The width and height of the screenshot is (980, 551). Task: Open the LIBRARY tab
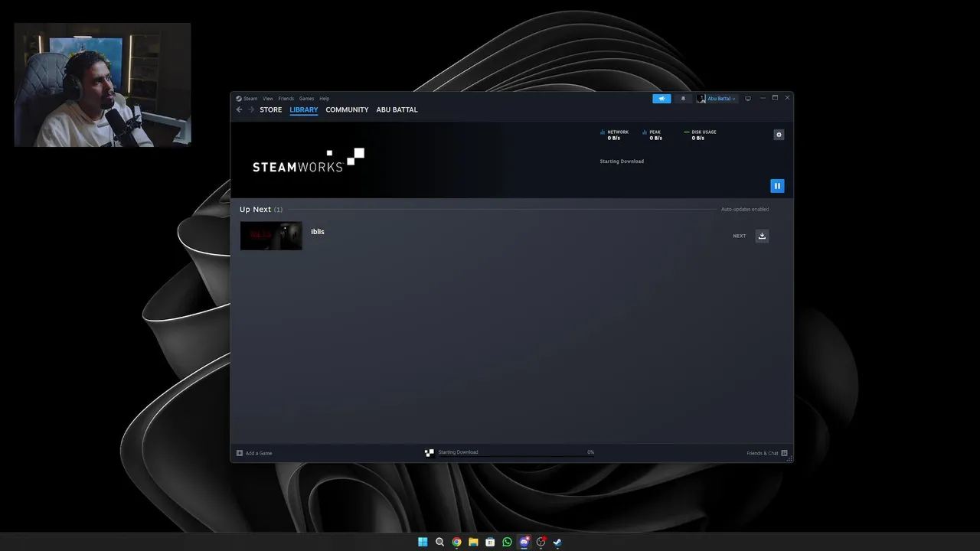click(304, 109)
